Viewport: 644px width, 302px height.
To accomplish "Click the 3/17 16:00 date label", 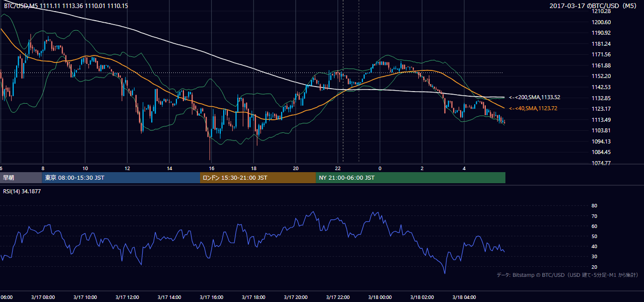I will [211, 297].
